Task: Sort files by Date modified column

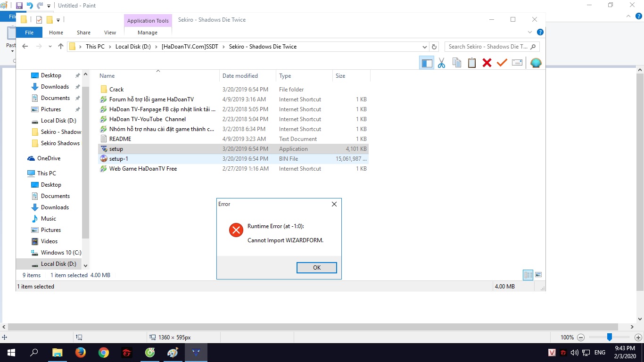Action: 248,76
